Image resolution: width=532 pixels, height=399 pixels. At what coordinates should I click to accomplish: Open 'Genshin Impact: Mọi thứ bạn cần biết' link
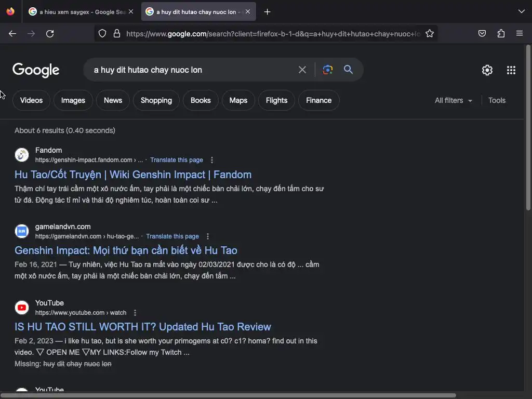(126, 250)
